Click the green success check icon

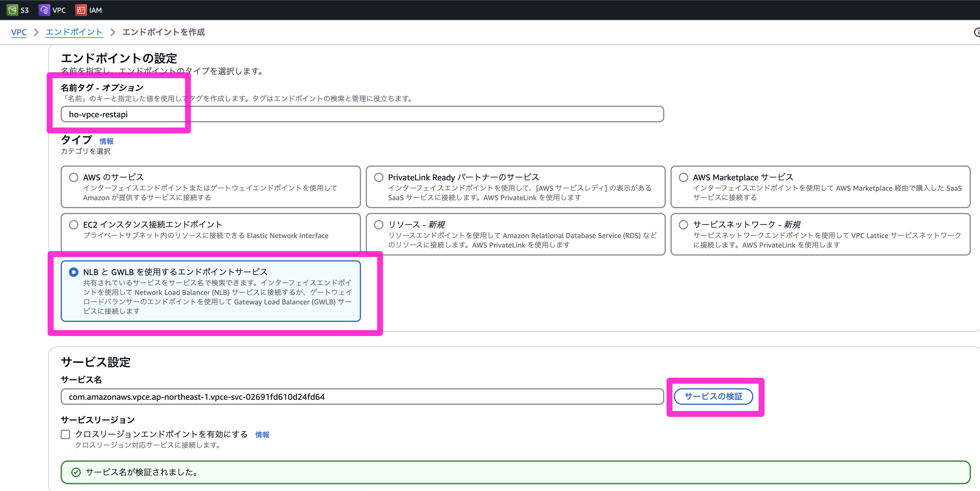click(76, 472)
